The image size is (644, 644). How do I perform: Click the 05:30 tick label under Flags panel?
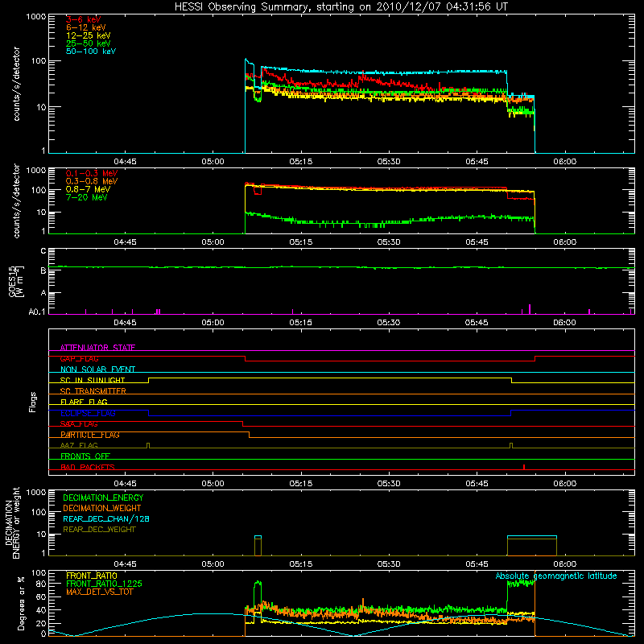click(389, 484)
